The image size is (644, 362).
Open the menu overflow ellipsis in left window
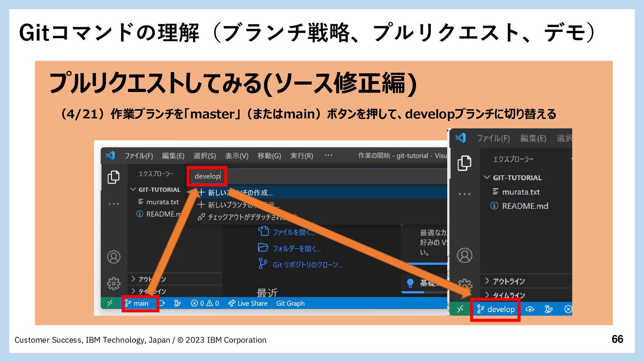tap(328, 155)
